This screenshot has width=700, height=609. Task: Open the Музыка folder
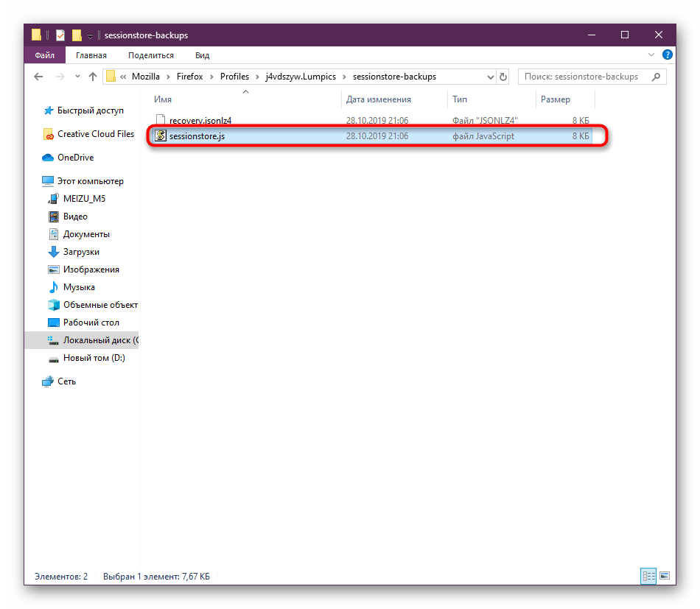79,287
